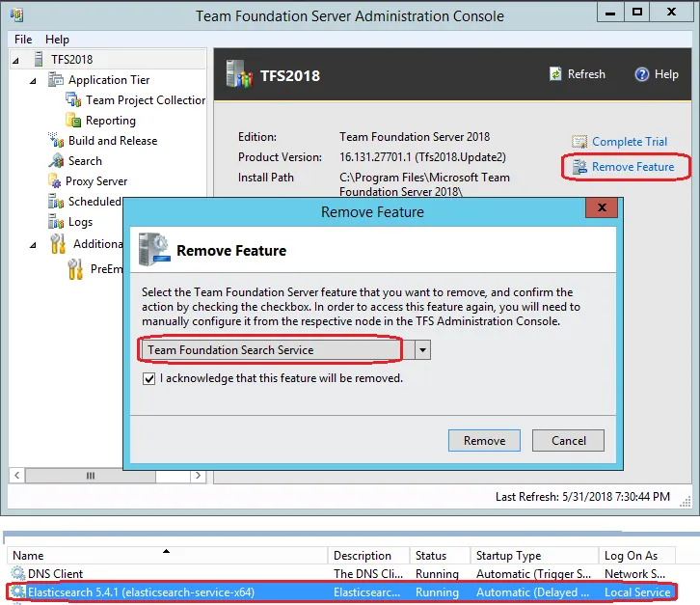The image size is (700, 605).
Task: Click the Search node icon
Action: (x=56, y=160)
